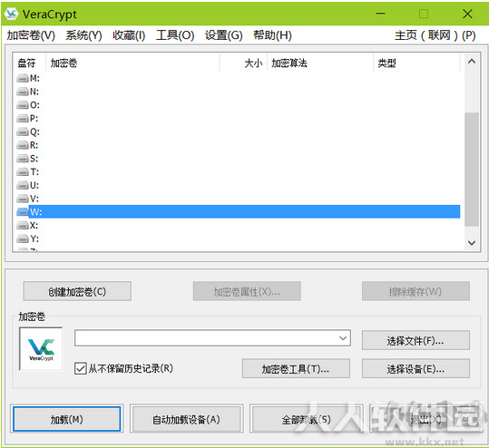
Task: Click the VeraCrypt logo in volume section
Action: [41, 349]
